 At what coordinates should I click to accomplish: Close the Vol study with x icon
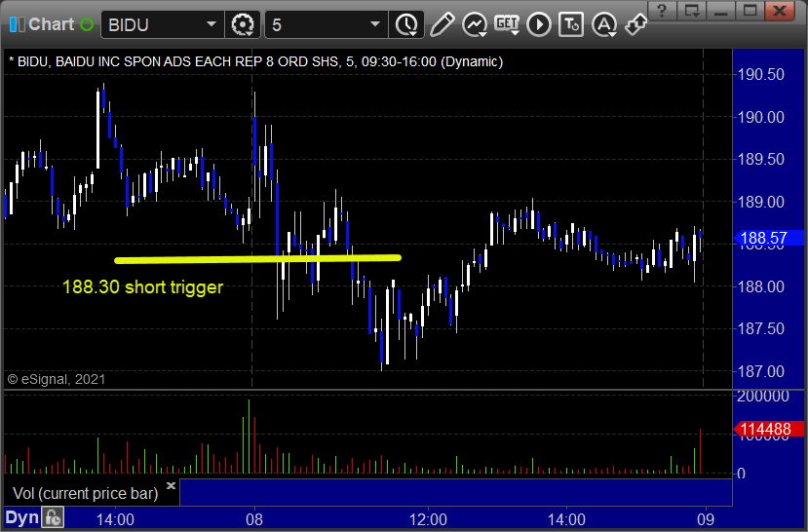[x=172, y=485]
